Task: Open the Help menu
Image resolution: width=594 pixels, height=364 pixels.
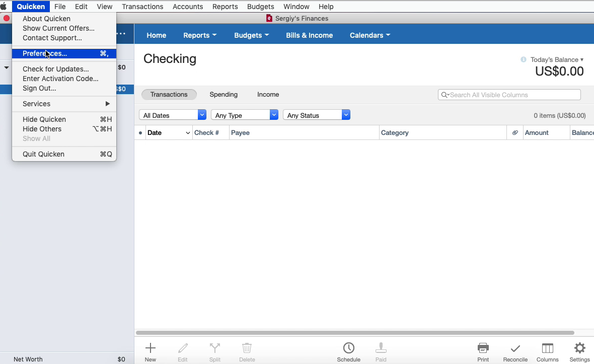Action: [x=326, y=7]
